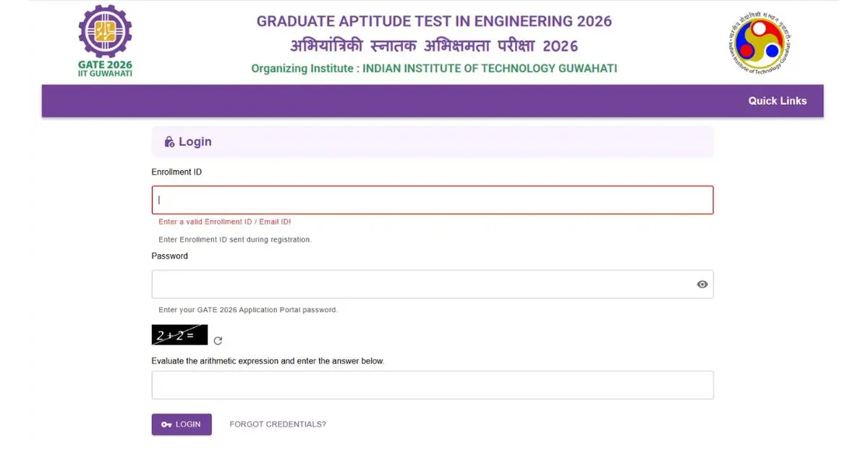Screen dimensions: 868x456
Task: Click the Application Portal password hint text
Action: pyautogui.click(x=248, y=310)
